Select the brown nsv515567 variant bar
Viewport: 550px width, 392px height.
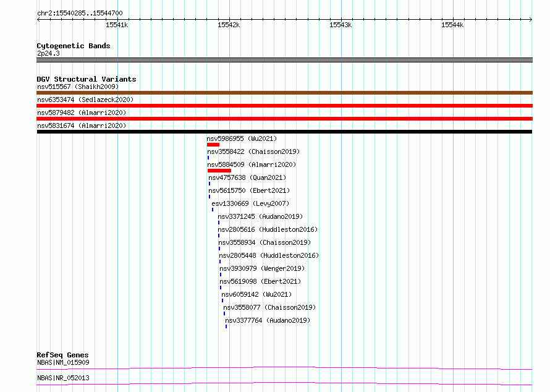pos(284,93)
